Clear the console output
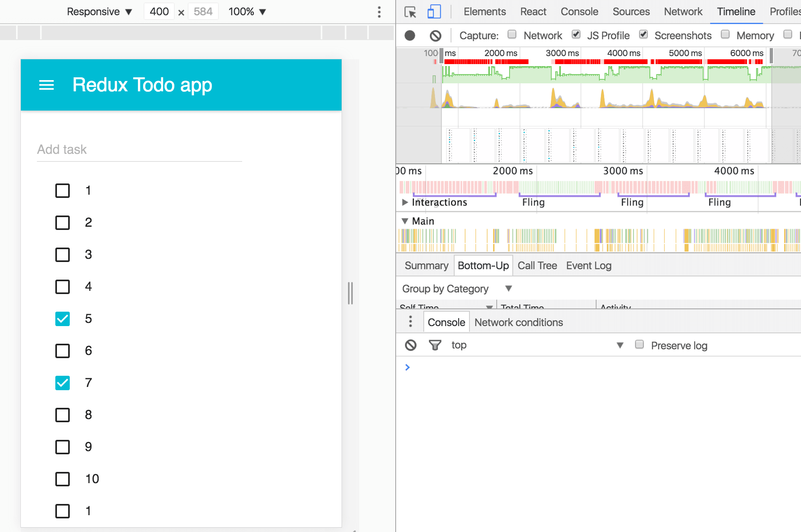The height and width of the screenshot is (532, 801). click(411, 345)
